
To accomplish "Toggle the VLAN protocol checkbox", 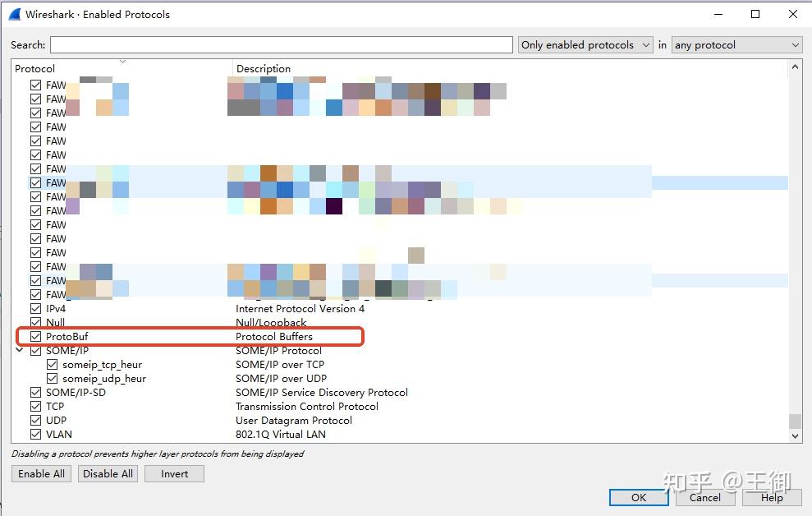I will coord(35,434).
